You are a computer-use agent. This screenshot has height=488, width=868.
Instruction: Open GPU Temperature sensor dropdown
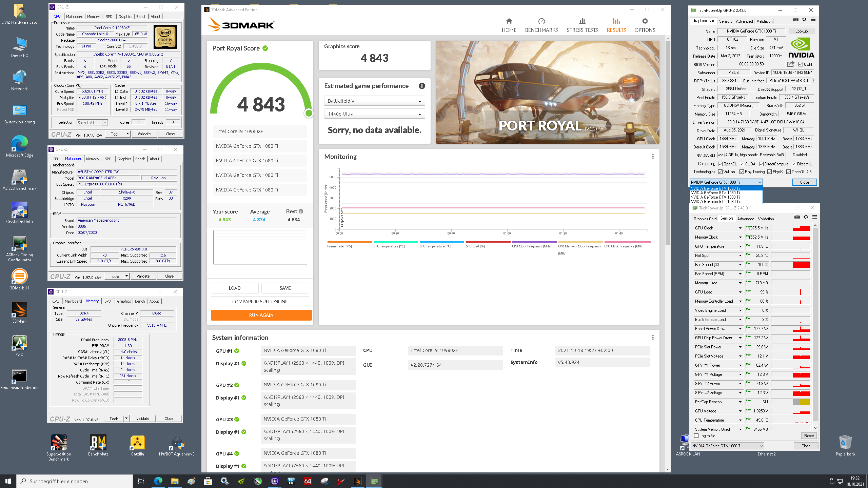740,246
